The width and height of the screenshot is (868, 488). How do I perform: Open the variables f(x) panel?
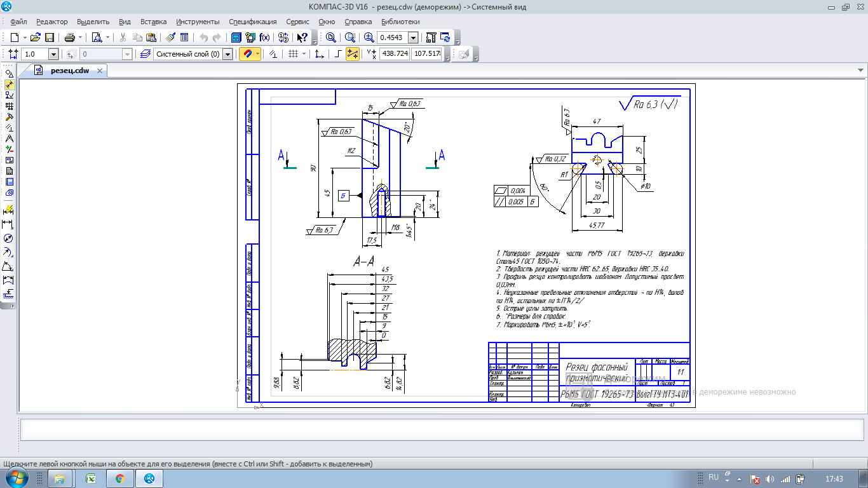click(264, 37)
